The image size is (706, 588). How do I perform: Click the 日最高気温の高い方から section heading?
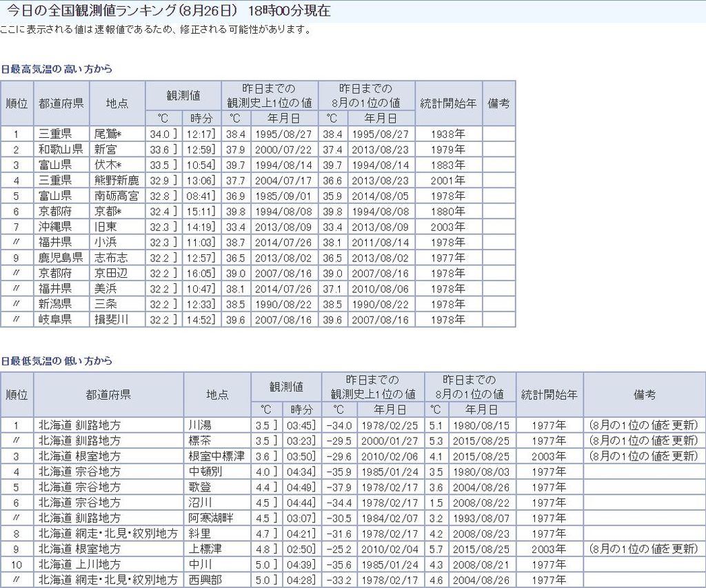[x=56, y=69]
